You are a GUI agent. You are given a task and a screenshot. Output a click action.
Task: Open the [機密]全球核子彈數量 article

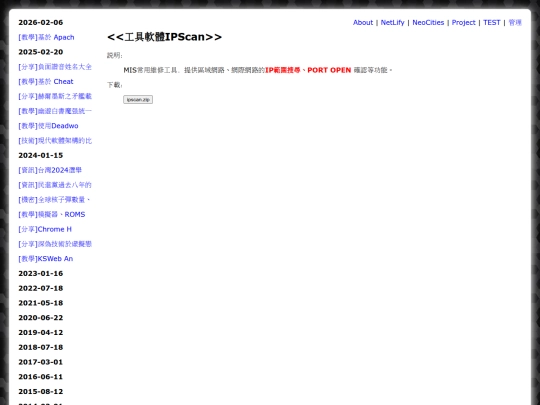coord(54,200)
